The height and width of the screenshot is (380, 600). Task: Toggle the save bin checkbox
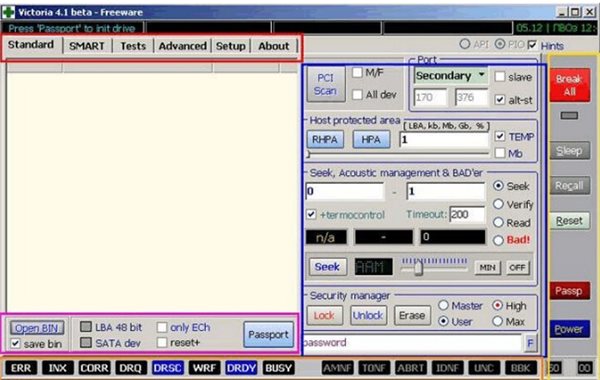click(15, 344)
